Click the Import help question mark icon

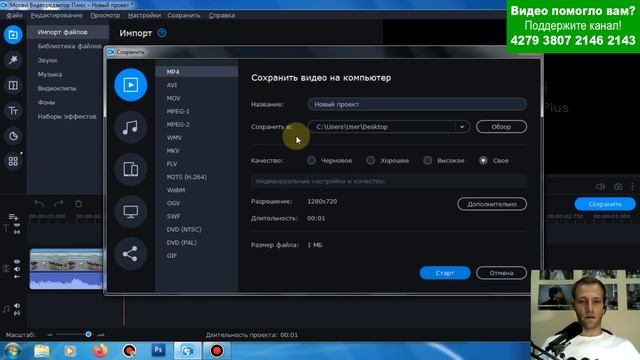[x=162, y=33]
